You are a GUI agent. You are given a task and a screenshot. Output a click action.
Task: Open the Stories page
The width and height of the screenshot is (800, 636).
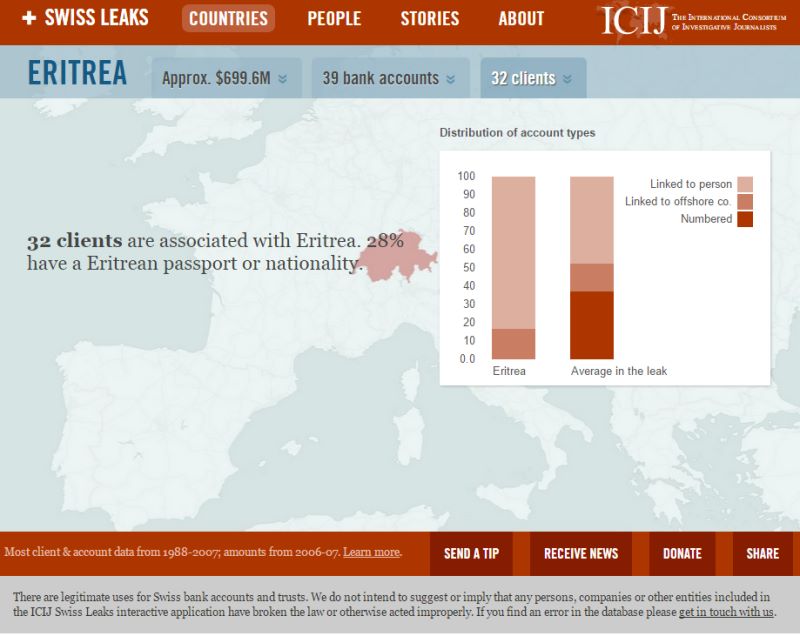point(430,18)
